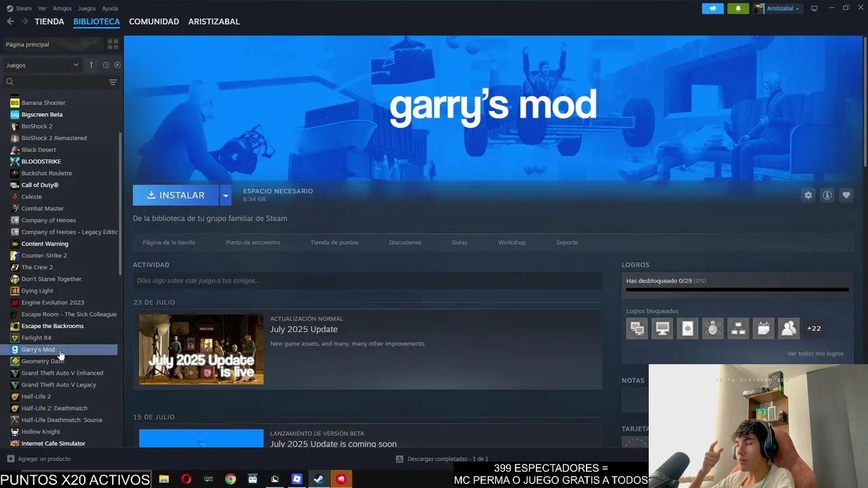Screen dimensions: 868x488
Task: Show recent activity clock filter
Action: click(106, 65)
